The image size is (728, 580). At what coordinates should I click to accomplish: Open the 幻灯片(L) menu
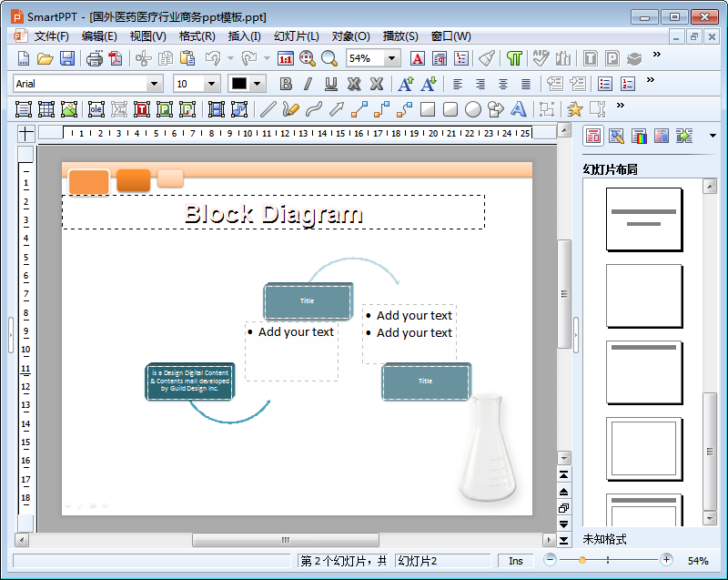(297, 36)
